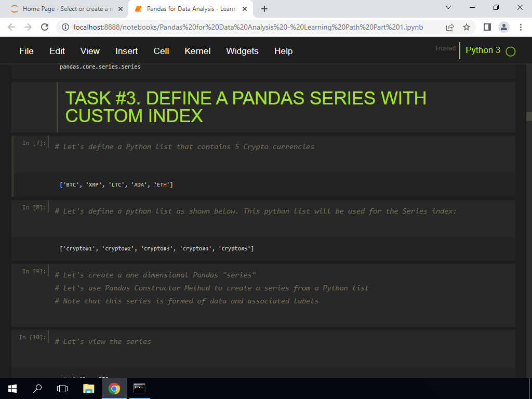
Task: Click the Python 3 kernel name
Action: (x=483, y=51)
